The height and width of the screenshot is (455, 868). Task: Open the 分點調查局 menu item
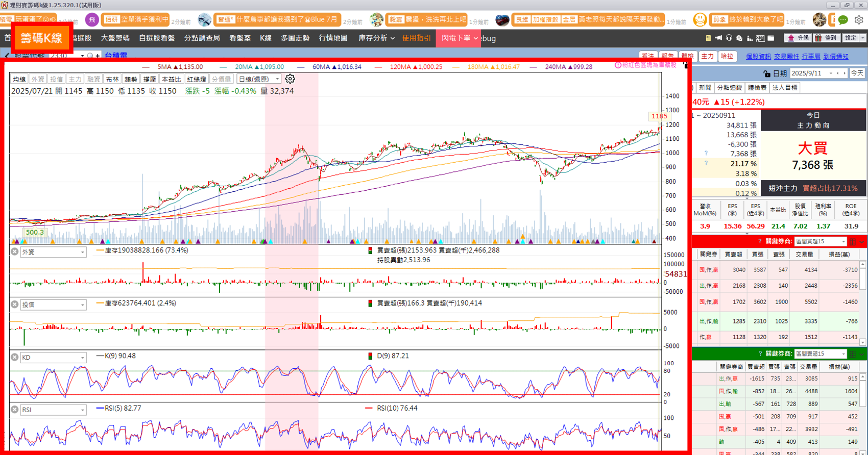pos(202,38)
